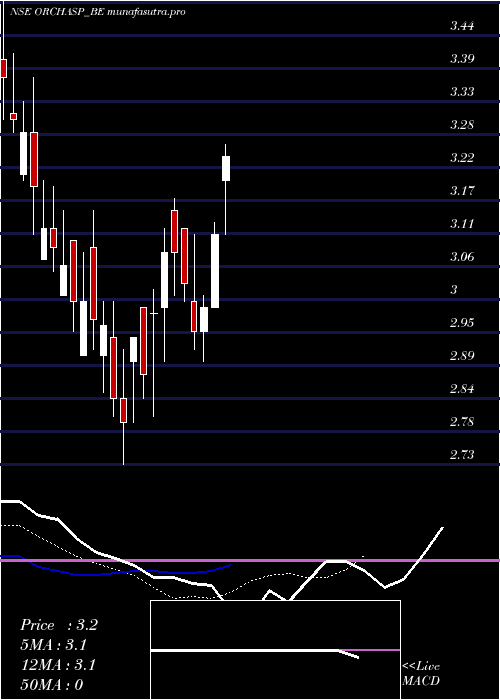Click the 3.44 price axis label

462,26
